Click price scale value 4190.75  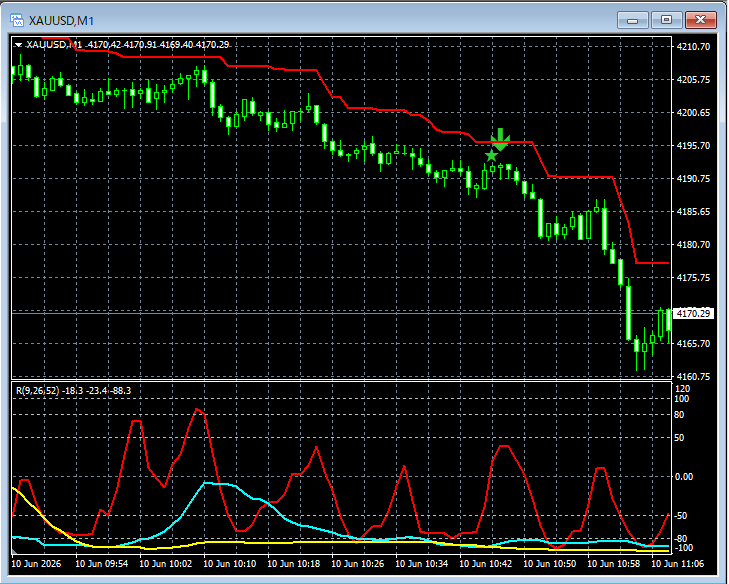[x=693, y=179]
